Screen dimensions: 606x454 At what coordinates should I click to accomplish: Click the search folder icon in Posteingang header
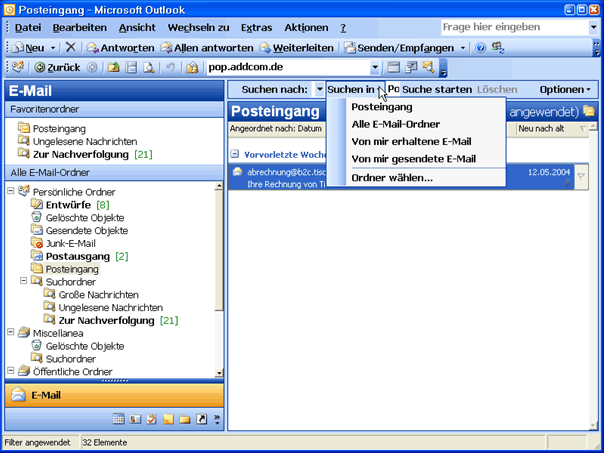coord(589,111)
